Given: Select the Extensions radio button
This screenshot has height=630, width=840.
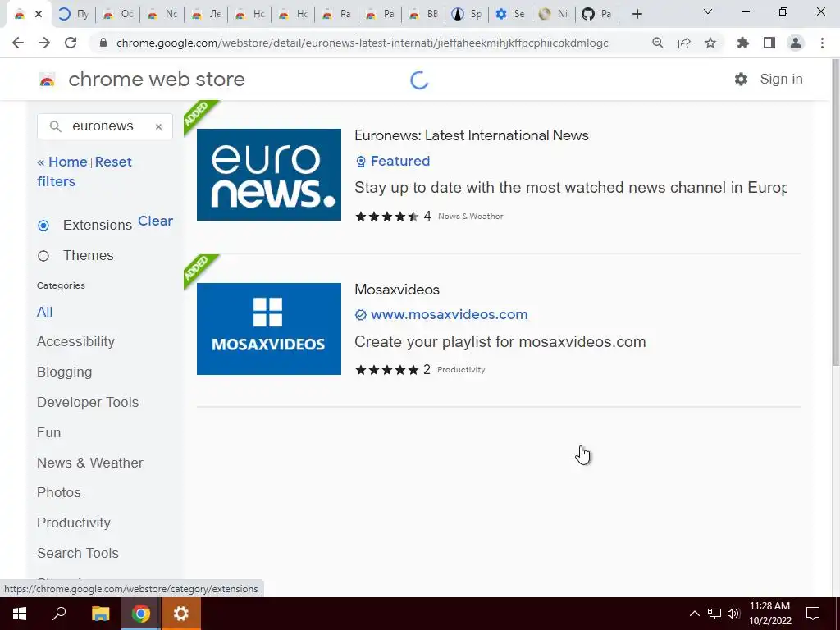Looking at the screenshot, I should click(43, 226).
